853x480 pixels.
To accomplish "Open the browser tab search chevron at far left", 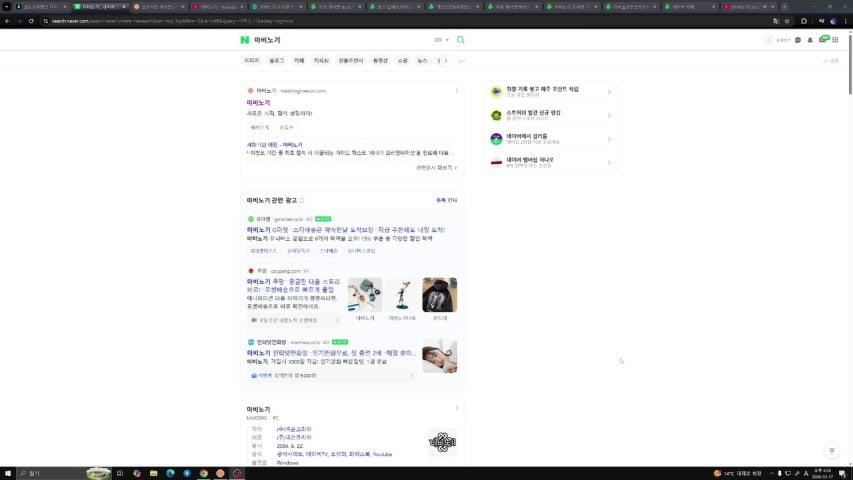I will tap(7, 7).
